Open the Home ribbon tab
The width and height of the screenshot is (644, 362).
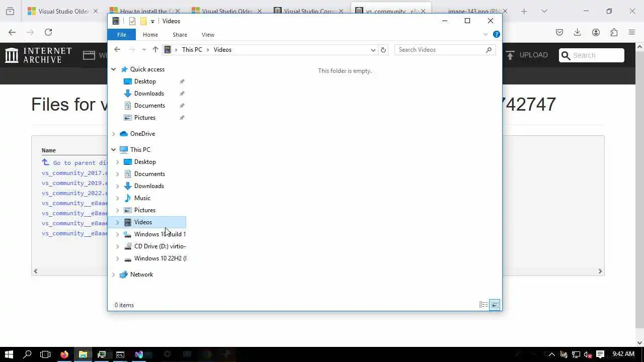point(150,35)
